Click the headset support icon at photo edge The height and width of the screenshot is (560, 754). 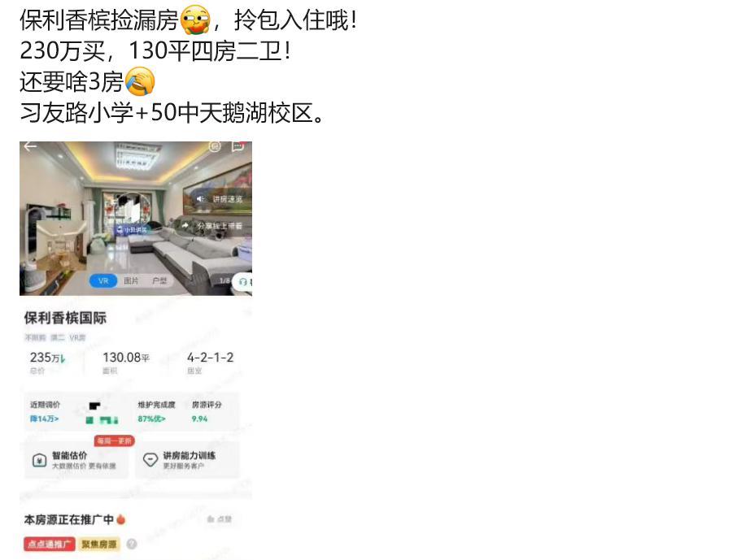(243, 282)
